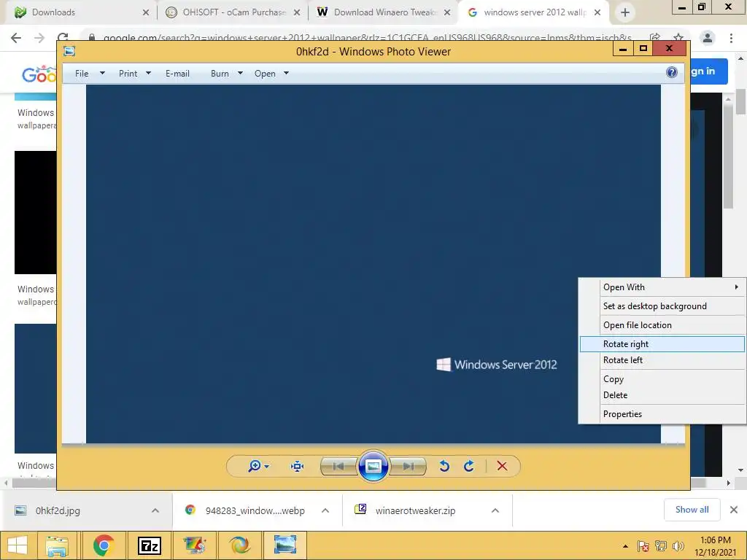The image size is (747, 560).
Task: Rotate counterclockwise using bottom toolbar icon
Action: (444, 466)
